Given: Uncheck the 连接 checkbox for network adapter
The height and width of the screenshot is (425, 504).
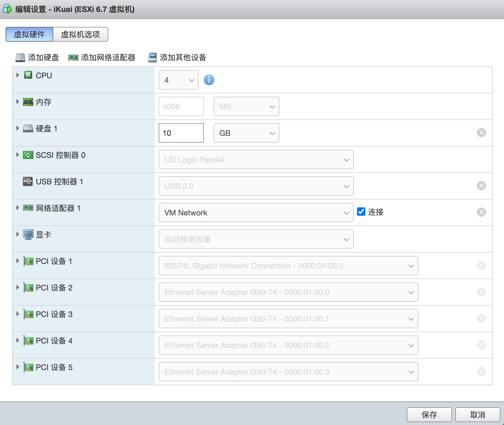Looking at the screenshot, I should [361, 212].
